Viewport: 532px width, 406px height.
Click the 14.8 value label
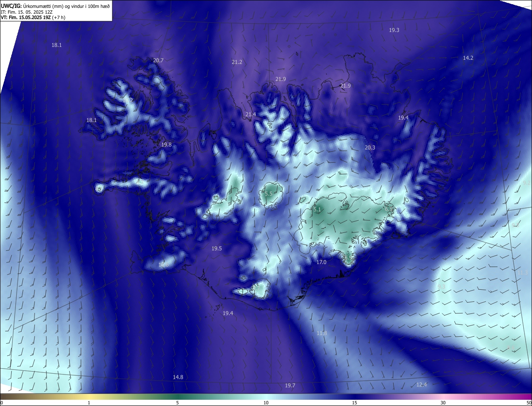click(178, 377)
